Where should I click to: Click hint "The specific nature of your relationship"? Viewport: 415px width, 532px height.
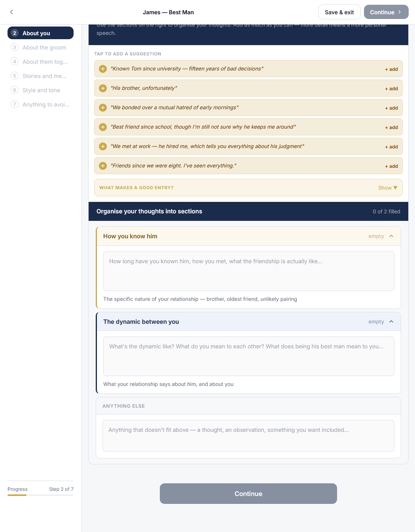[x=200, y=299]
